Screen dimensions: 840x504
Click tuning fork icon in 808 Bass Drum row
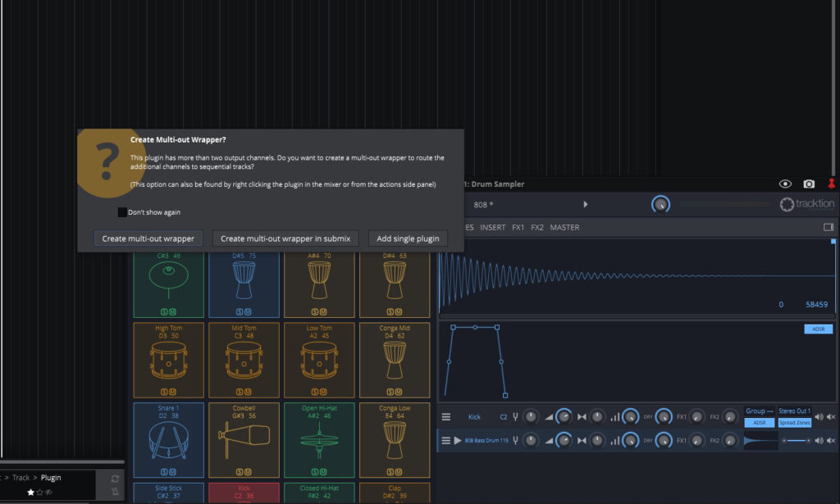point(515,440)
